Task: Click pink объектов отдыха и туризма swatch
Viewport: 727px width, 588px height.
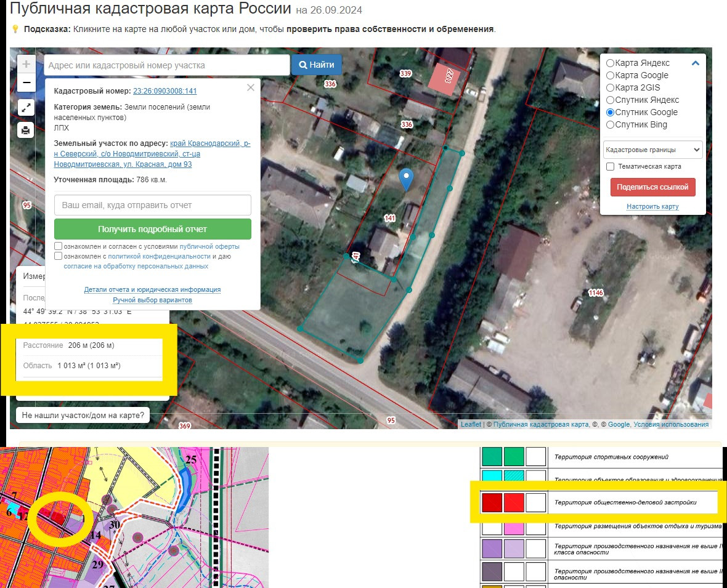Action: pos(514,528)
